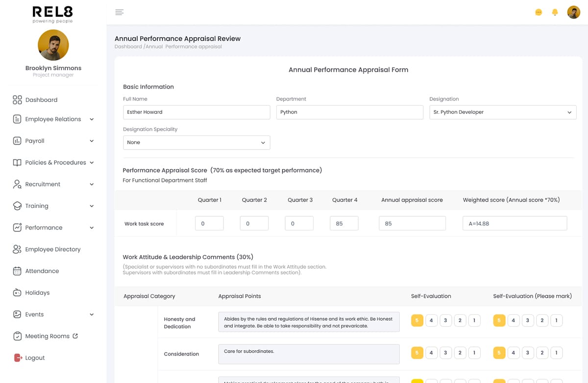Open the Designation dropdown

point(502,112)
